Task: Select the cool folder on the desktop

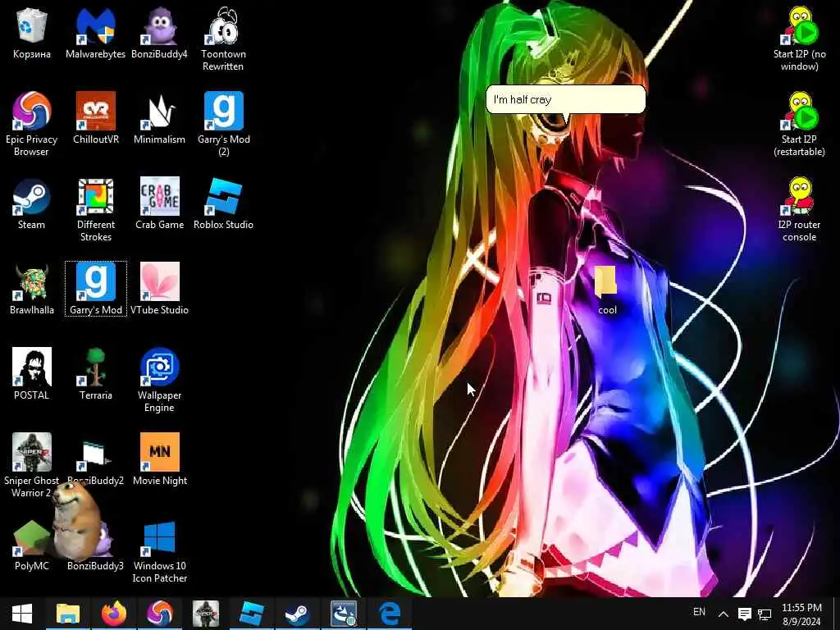Action: pos(607,290)
